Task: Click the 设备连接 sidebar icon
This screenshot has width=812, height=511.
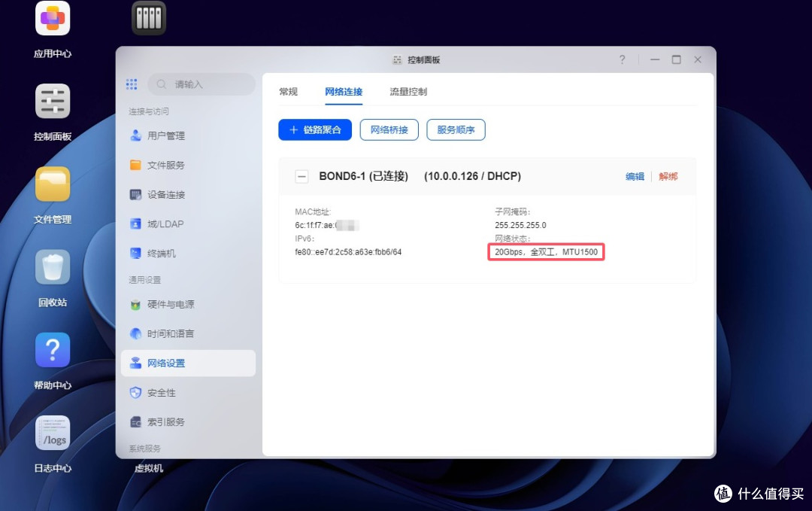Action: coord(135,195)
